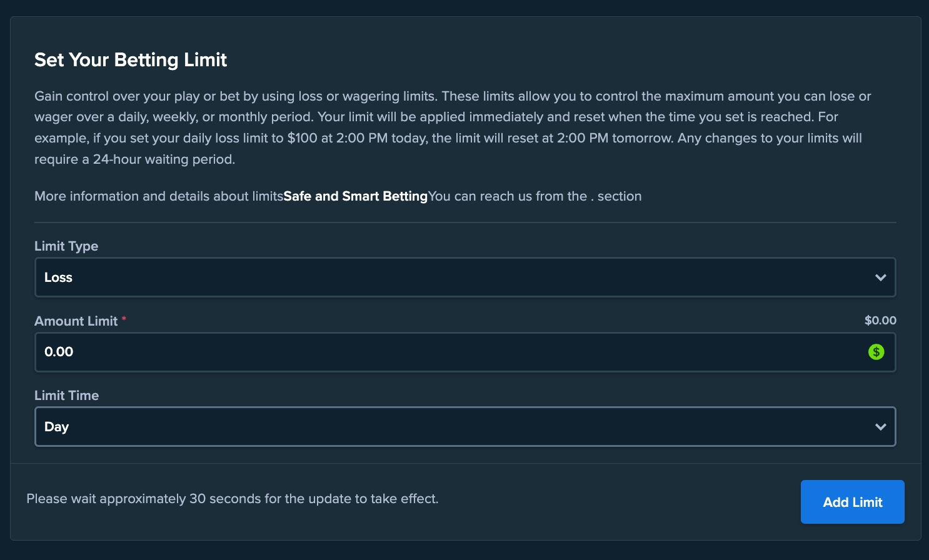Viewport: 929px width, 560px height.
Task: Click the Limit Type field label
Action: pyautogui.click(x=66, y=246)
